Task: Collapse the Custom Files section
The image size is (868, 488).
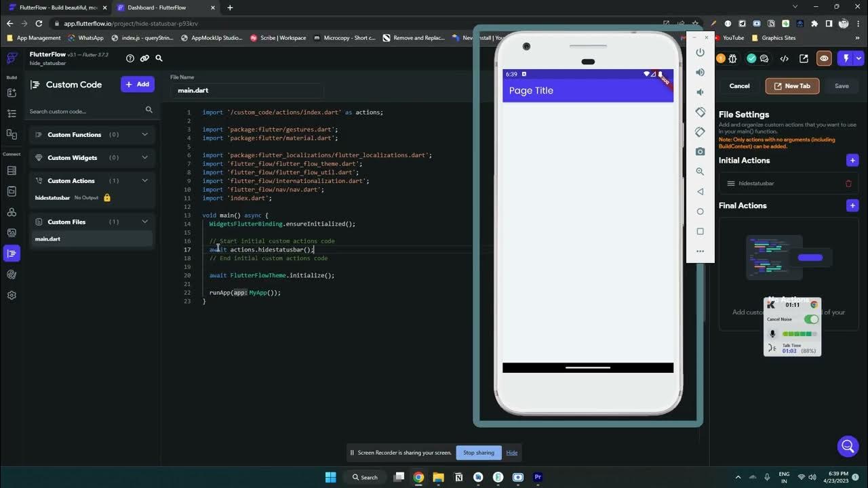Action: (144, 222)
